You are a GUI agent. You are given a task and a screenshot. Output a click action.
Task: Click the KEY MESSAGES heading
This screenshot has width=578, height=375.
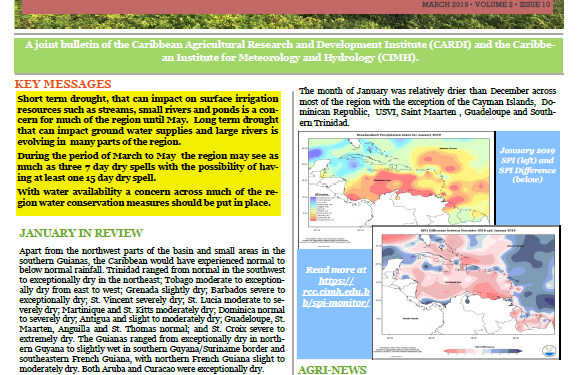(x=63, y=84)
